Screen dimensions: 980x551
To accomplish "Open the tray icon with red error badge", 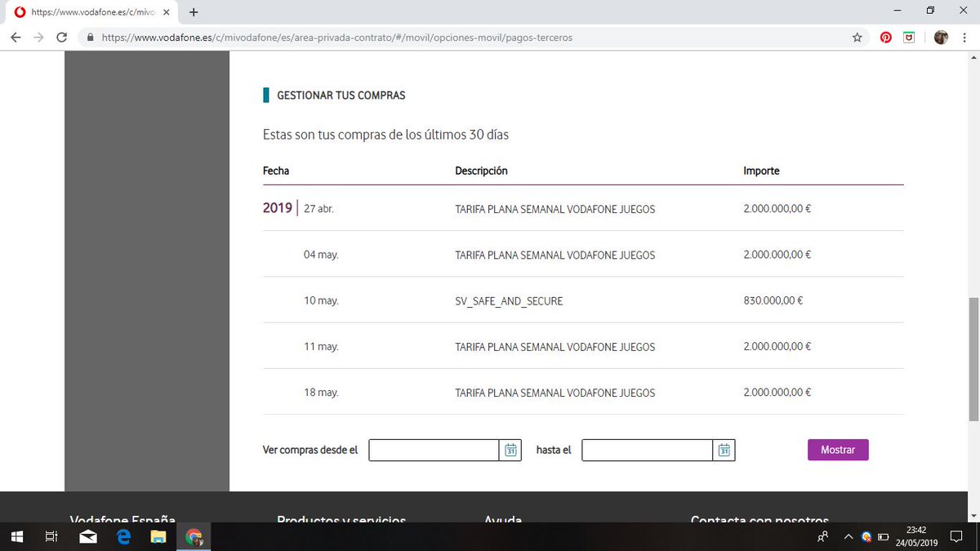I will pyautogui.click(x=866, y=537).
